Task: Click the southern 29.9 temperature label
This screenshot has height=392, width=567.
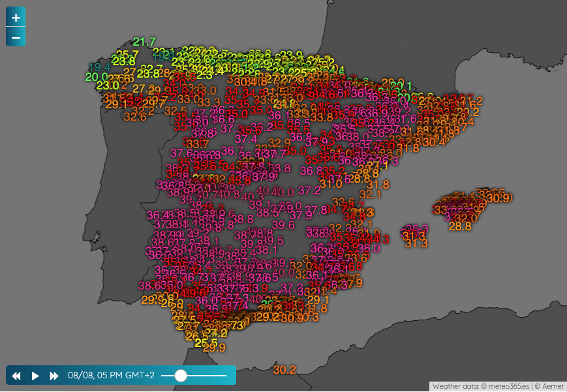Action: tap(213, 347)
